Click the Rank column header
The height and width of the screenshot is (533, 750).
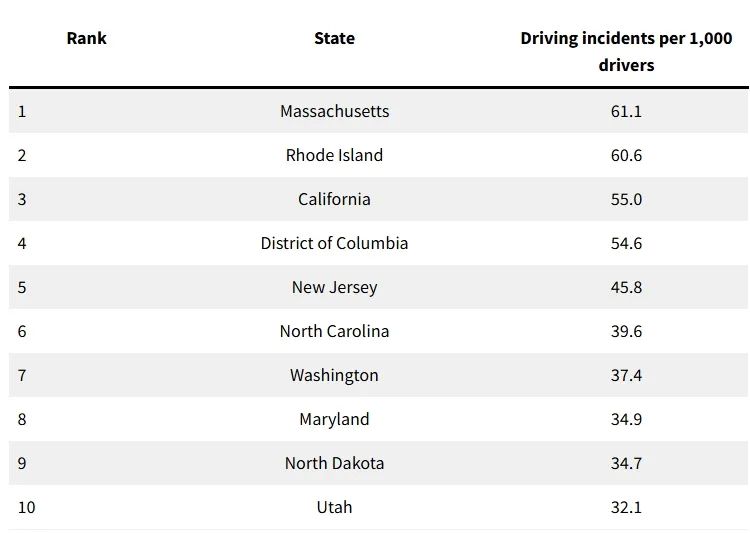point(86,38)
